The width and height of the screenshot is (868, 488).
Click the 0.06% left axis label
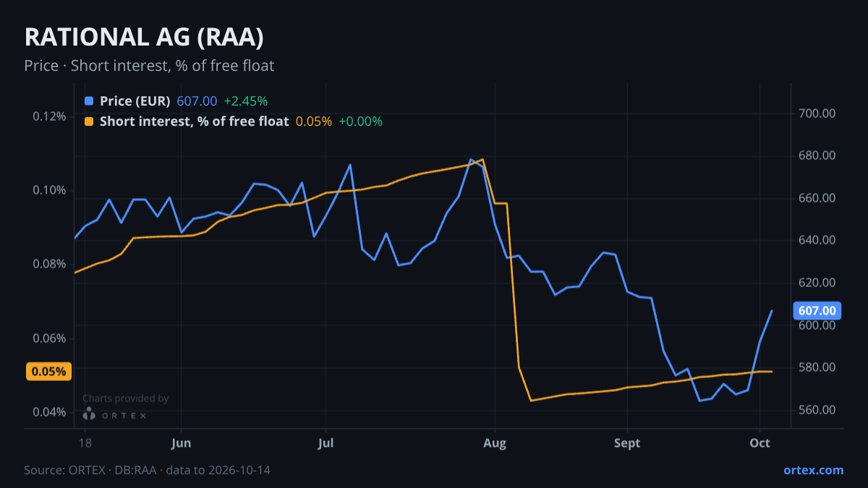49,338
